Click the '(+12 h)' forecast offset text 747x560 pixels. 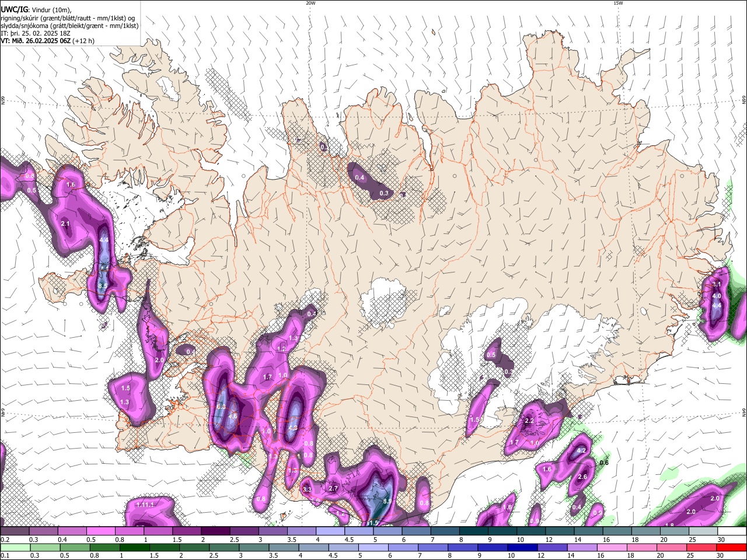click(x=84, y=41)
